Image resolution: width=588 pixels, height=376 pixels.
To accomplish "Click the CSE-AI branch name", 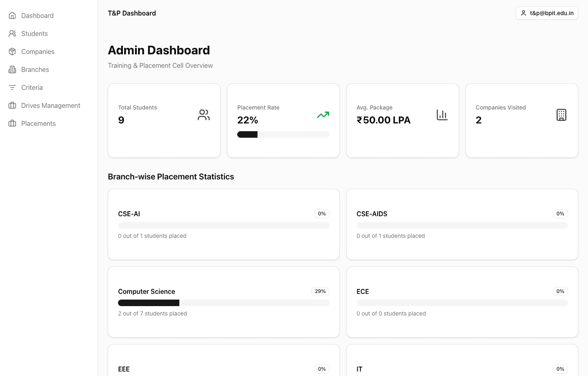I will 129,214.
